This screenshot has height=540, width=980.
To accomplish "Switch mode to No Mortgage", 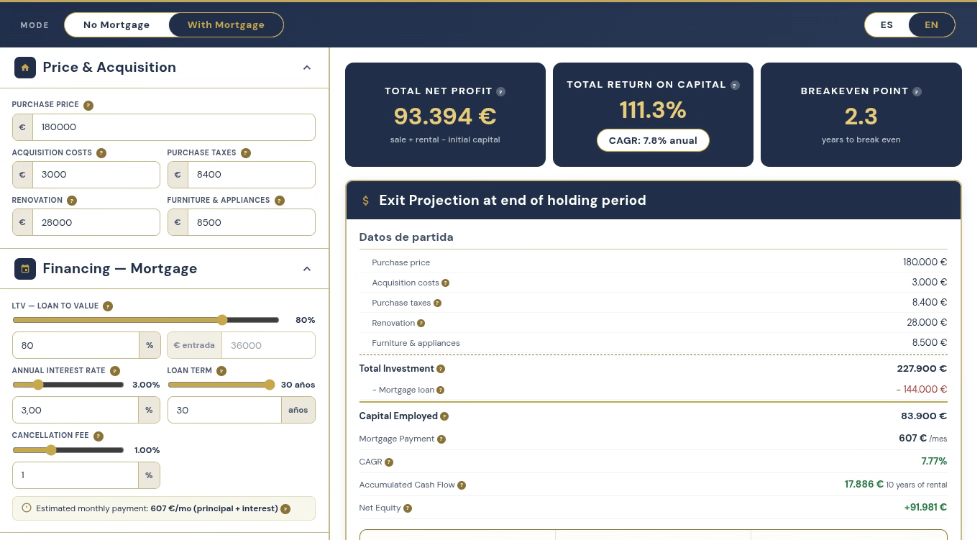I will pyautogui.click(x=116, y=24).
